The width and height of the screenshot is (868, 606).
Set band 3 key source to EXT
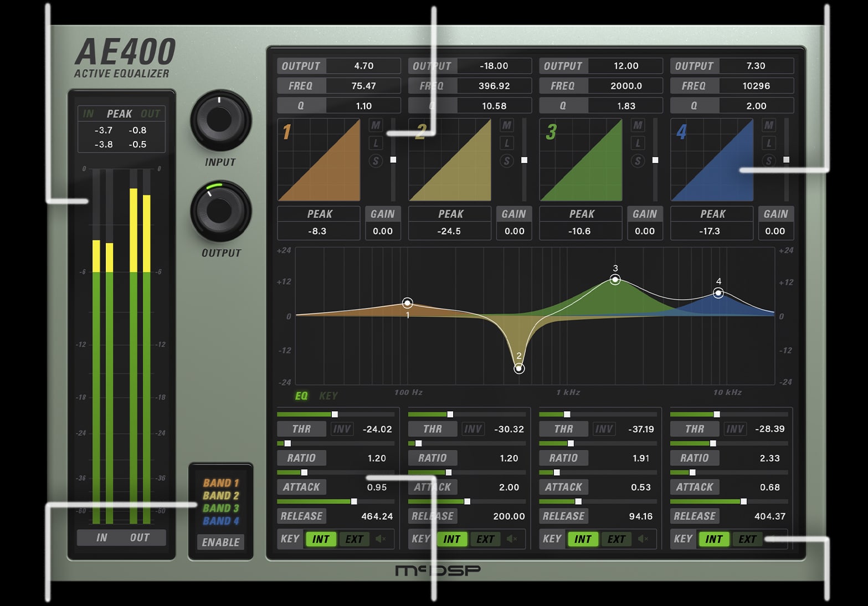tap(616, 539)
